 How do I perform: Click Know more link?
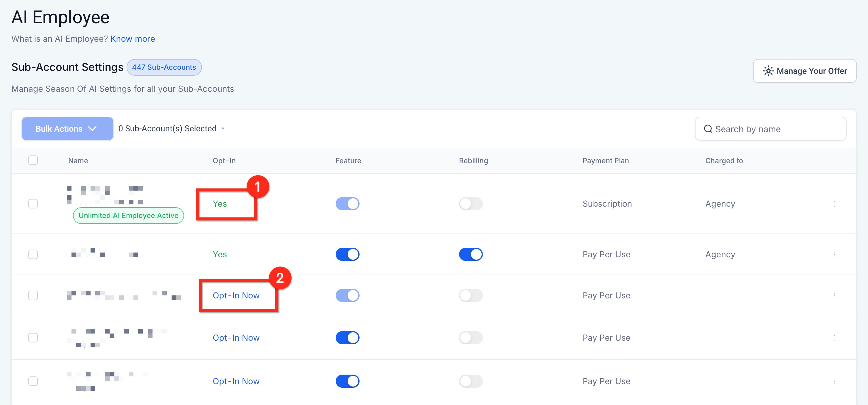(133, 39)
